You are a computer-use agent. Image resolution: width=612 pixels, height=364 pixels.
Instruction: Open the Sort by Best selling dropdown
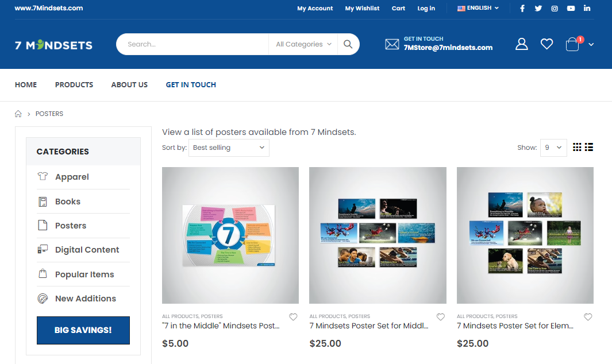(229, 148)
